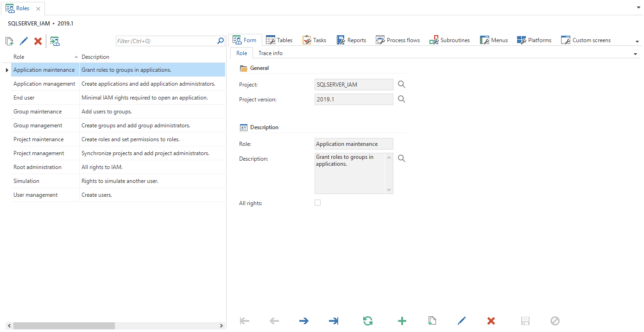Expand the Role subtab overflow dropdown arrow
This screenshot has width=644, height=332.
635,54
